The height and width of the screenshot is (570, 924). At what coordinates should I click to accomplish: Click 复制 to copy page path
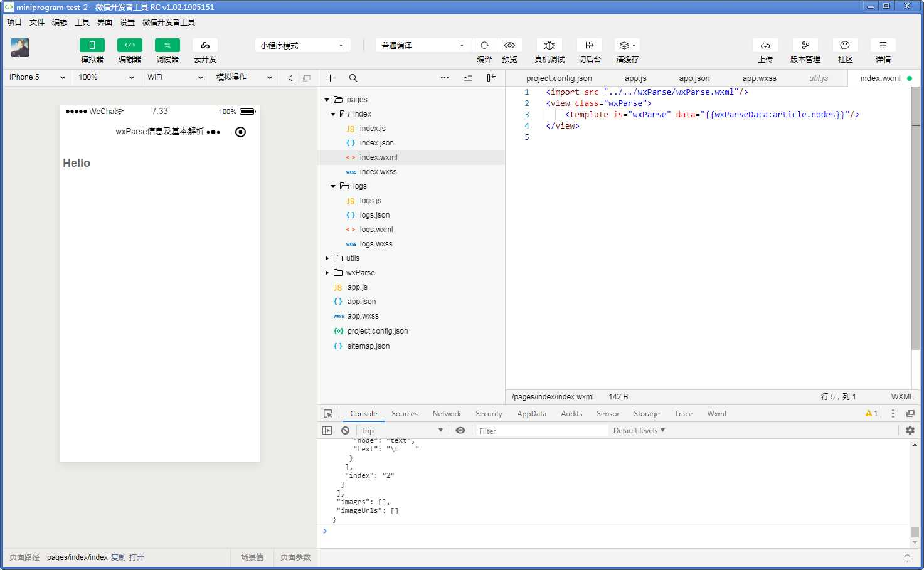[118, 557]
